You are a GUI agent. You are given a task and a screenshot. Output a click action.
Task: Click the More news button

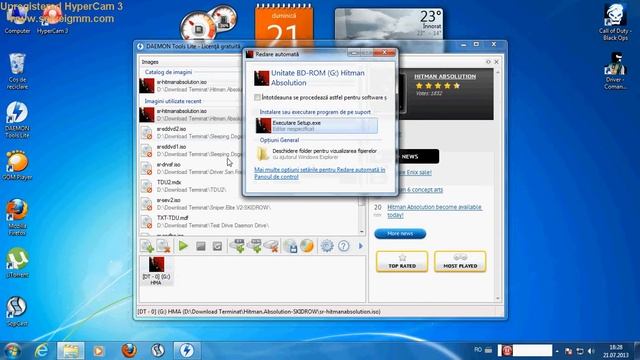coord(400,233)
